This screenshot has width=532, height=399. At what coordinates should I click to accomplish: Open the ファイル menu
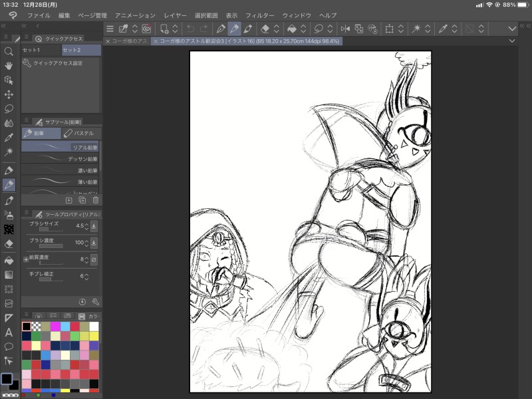coord(39,15)
